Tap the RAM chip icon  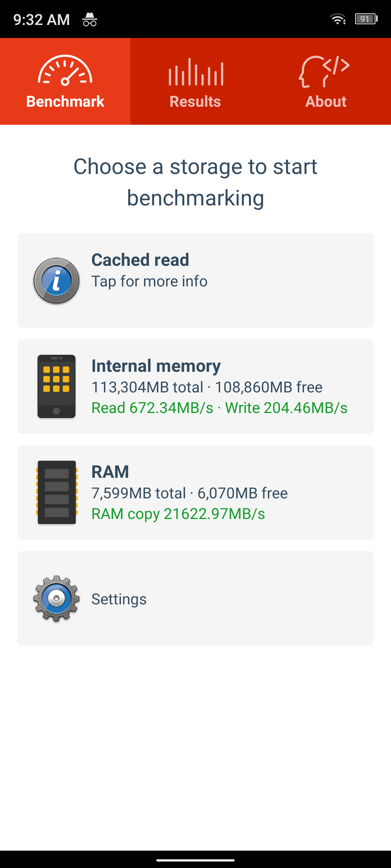pyautogui.click(x=56, y=492)
